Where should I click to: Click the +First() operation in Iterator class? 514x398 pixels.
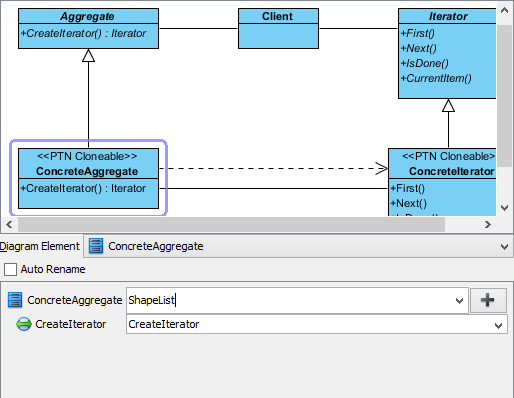click(417, 33)
